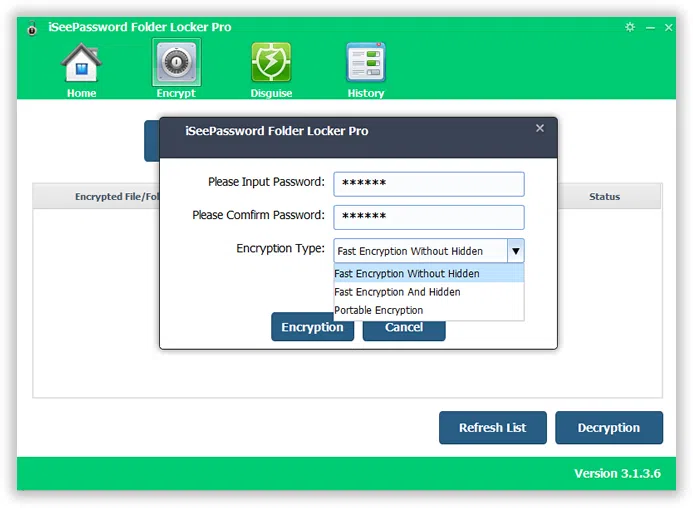This screenshot has height=508, width=693.
Task: Click the Cancel button in dialog
Action: [404, 330]
